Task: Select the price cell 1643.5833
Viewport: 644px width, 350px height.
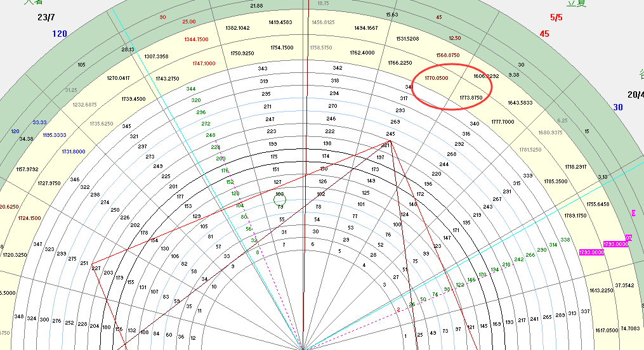Action: [x=520, y=103]
